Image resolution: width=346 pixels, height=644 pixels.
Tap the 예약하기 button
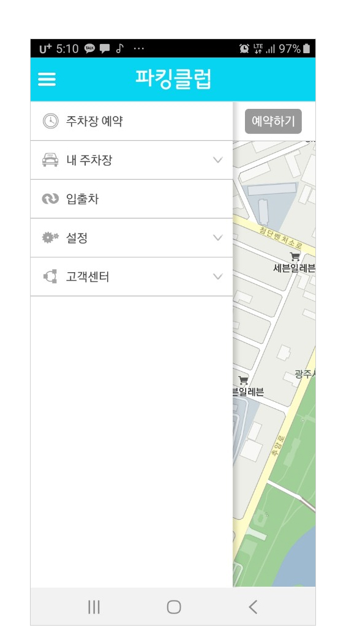(273, 121)
